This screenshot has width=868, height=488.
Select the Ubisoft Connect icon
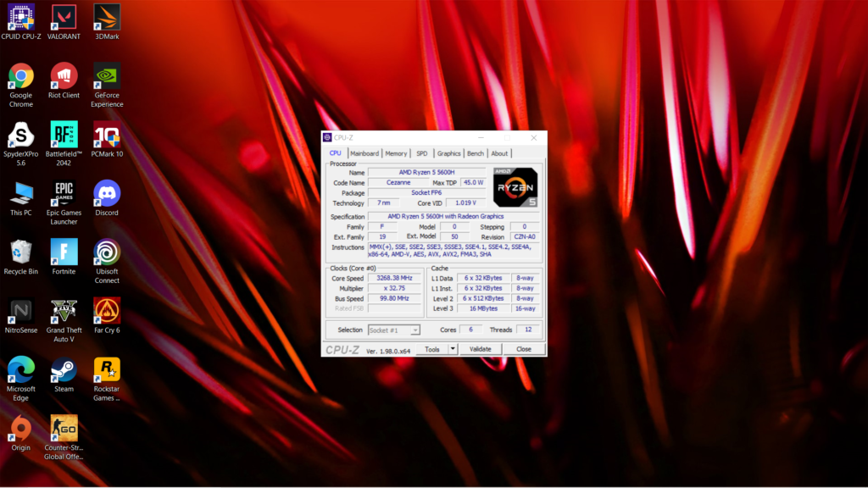coord(107,261)
